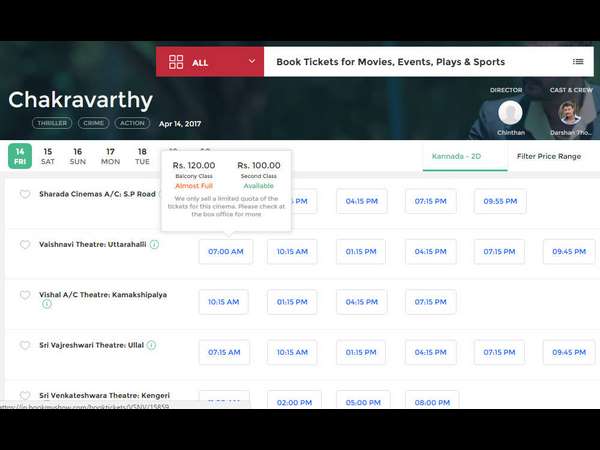The image size is (600, 450).
Task: Select date 14 FRI
Action: (20, 156)
